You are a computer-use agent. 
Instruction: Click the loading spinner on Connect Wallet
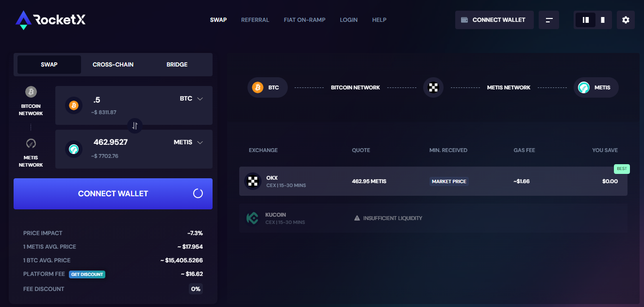[x=198, y=193]
